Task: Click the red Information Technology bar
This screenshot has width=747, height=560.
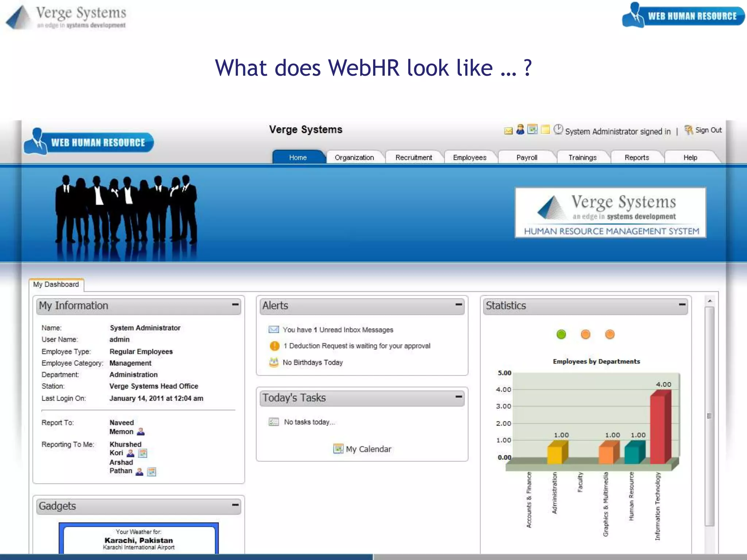Action: (x=660, y=427)
